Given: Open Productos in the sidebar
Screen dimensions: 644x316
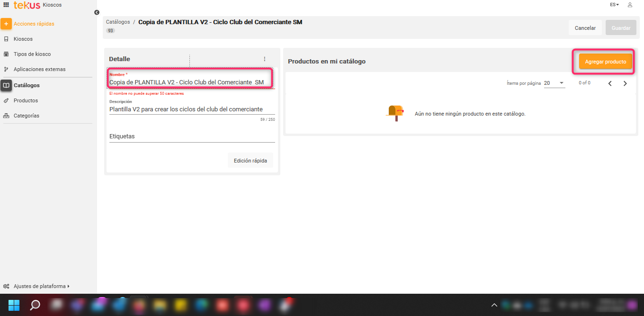Looking at the screenshot, I should coord(26,100).
